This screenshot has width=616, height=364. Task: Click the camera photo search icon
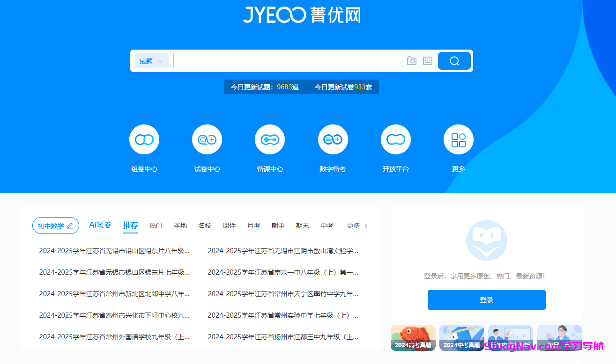(x=411, y=61)
